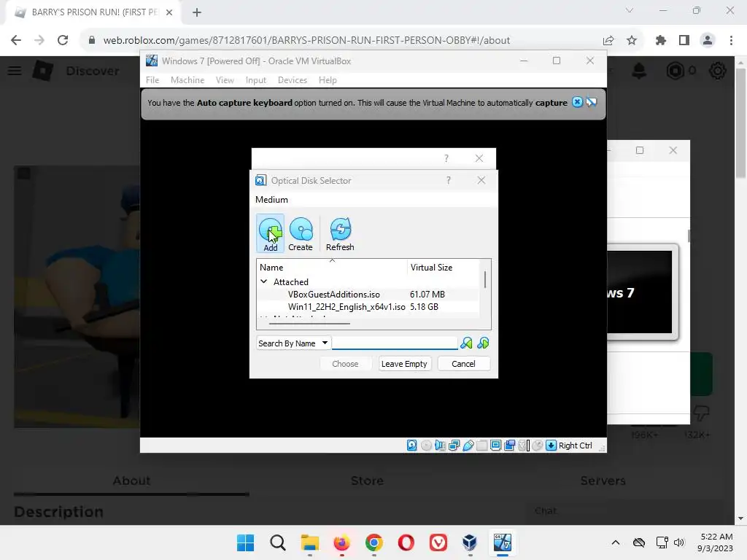Open Opera from the taskbar
The height and width of the screenshot is (560, 747).
406,542
